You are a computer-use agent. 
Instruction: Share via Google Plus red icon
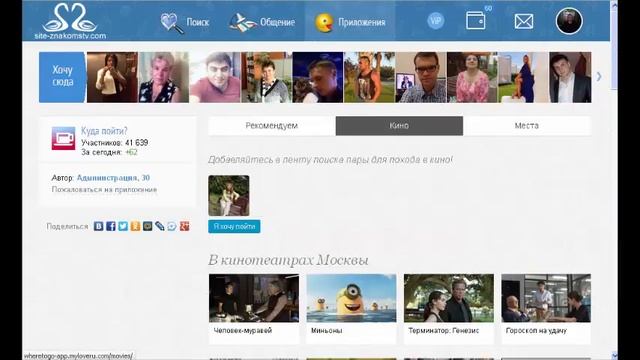184,226
